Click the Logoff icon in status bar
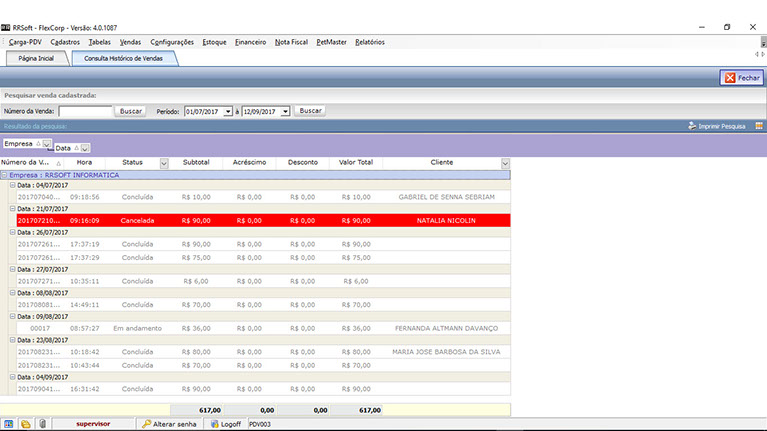 [x=212, y=424]
